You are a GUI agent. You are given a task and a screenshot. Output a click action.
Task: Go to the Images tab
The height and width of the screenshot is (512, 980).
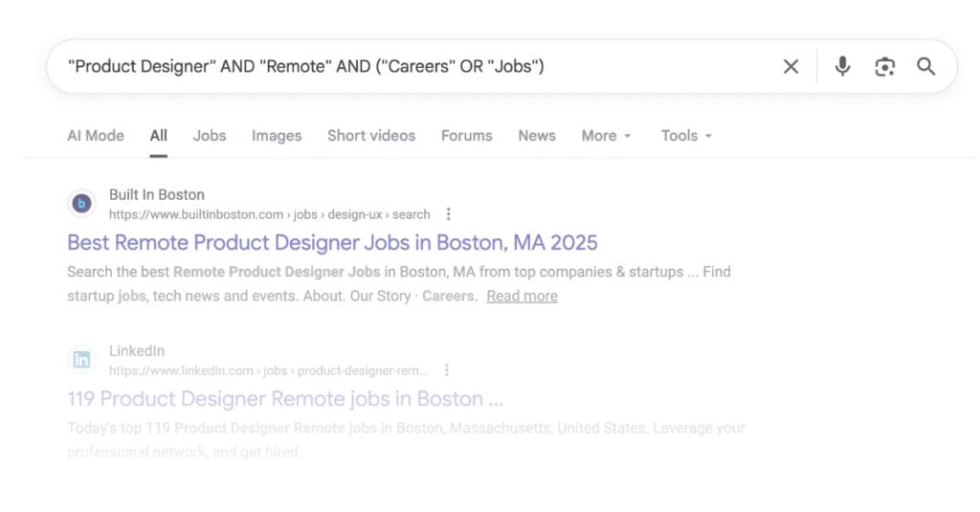pos(277,136)
